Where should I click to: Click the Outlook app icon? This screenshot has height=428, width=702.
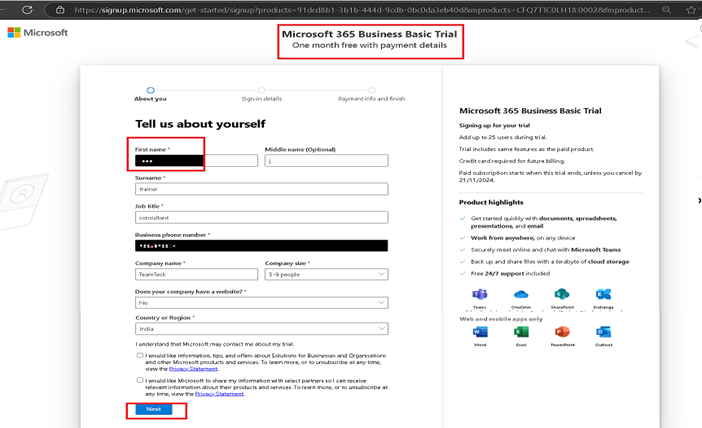pyautogui.click(x=603, y=332)
